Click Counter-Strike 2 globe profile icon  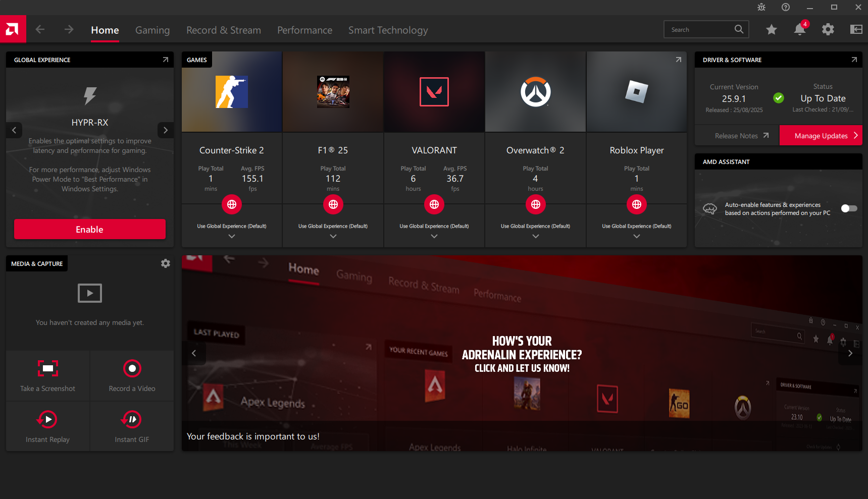(x=232, y=204)
